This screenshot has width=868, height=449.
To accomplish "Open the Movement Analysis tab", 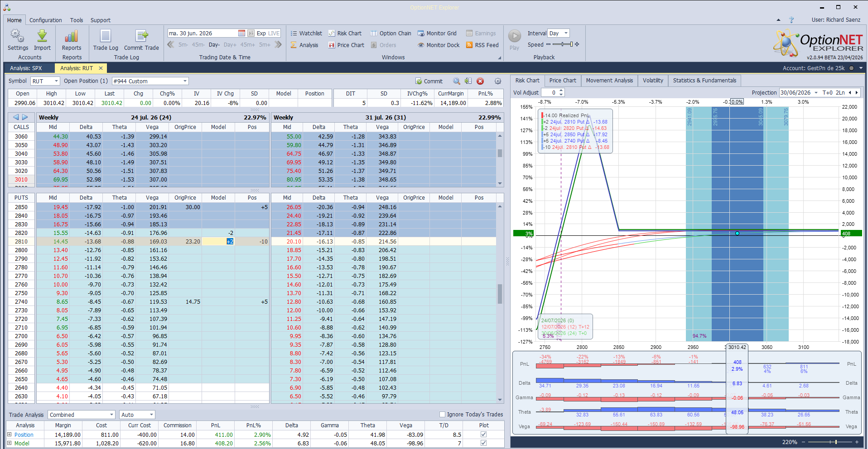I will (x=609, y=81).
